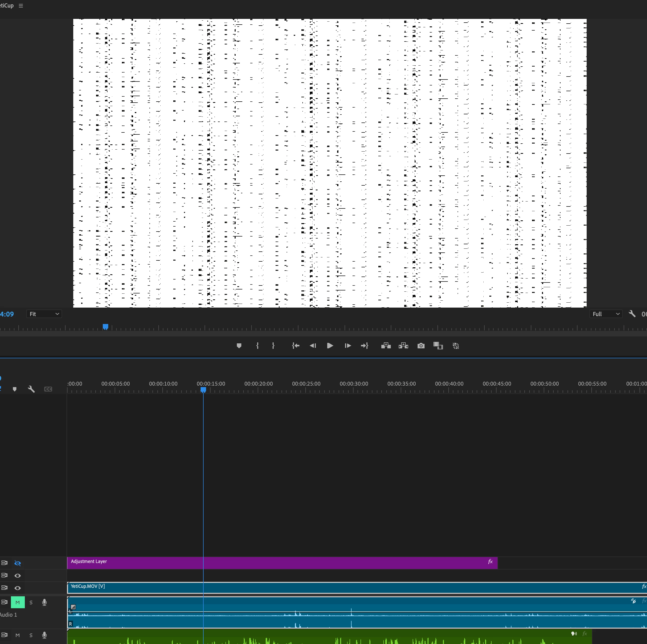Viewport: 647px width, 644px height.
Task: Open the Full playback resolution dropdown
Action: [x=606, y=314]
